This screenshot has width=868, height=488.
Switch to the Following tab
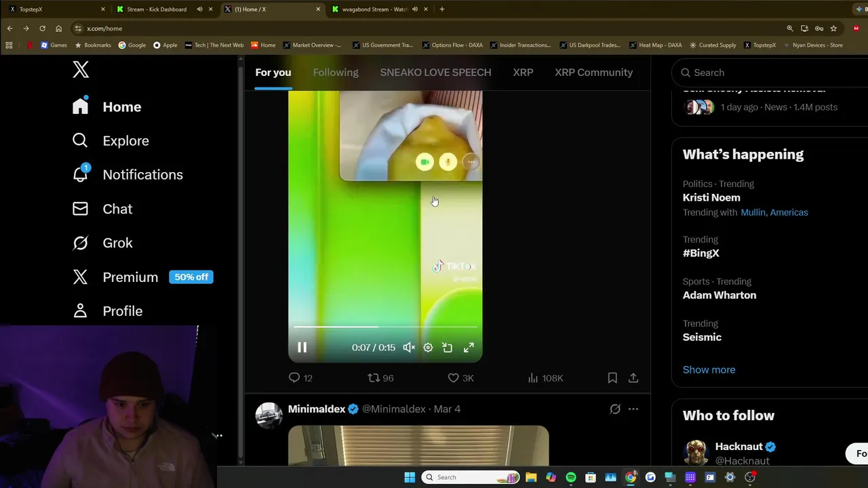tap(336, 73)
